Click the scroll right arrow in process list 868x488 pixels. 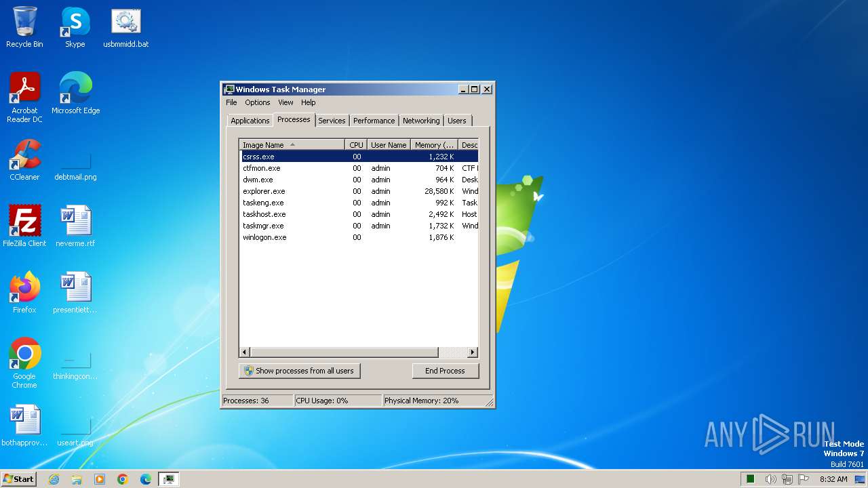point(473,352)
